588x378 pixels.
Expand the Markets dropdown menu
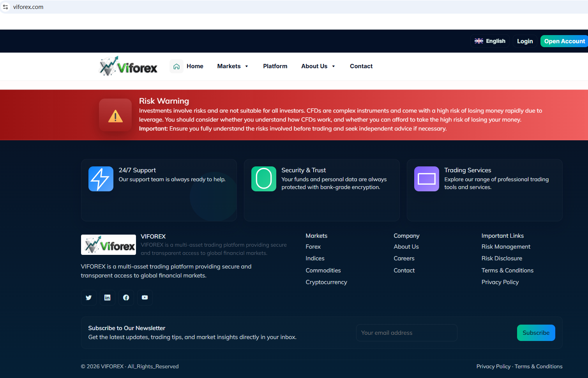[x=233, y=66]
